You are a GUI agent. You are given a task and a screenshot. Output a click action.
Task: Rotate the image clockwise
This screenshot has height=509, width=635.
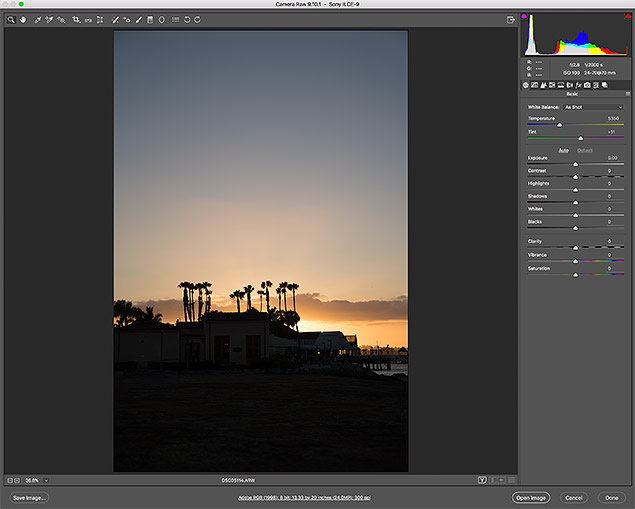[198, 19]
